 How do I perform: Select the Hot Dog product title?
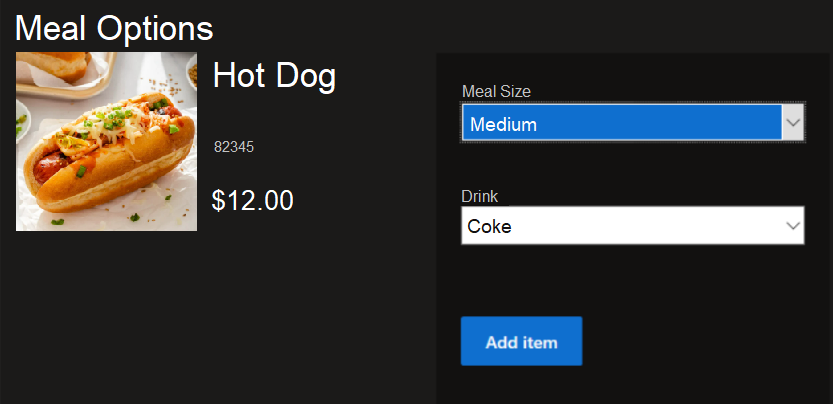274,76
